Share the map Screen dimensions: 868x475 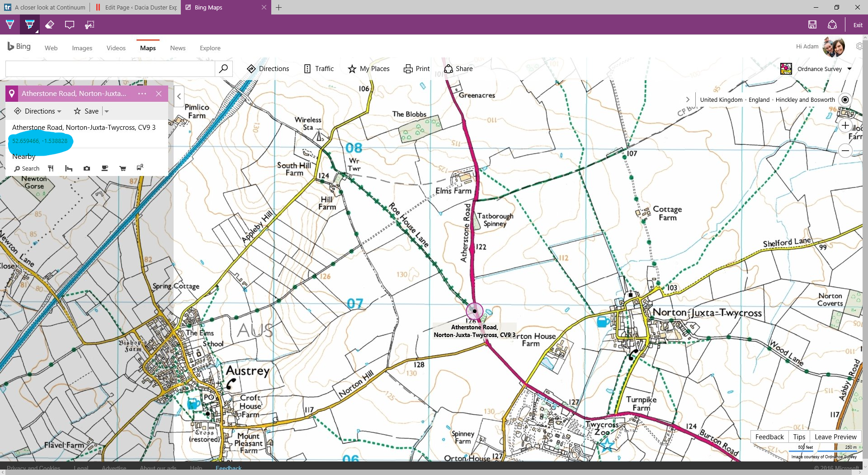coord(458,69)
